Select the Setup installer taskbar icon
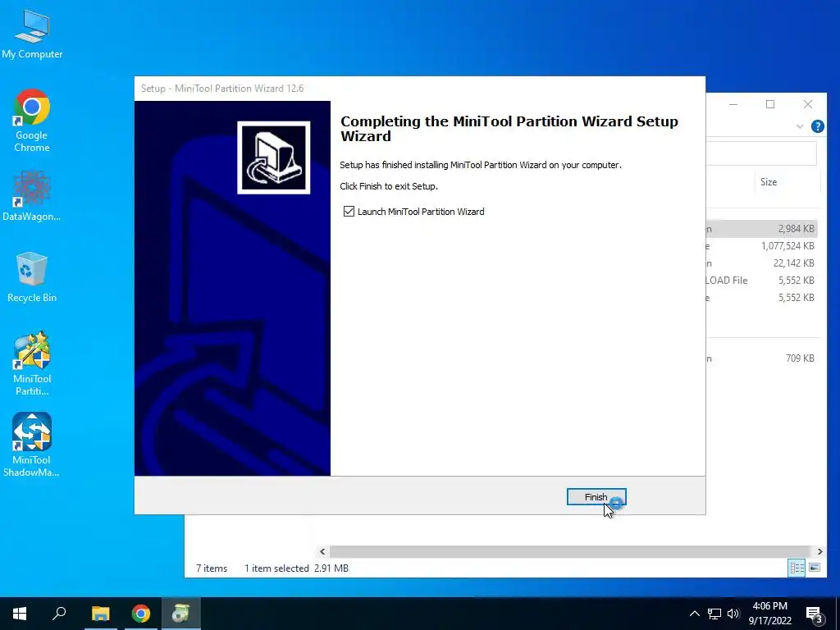Screen dimensions: 840x630 (181, 614)
